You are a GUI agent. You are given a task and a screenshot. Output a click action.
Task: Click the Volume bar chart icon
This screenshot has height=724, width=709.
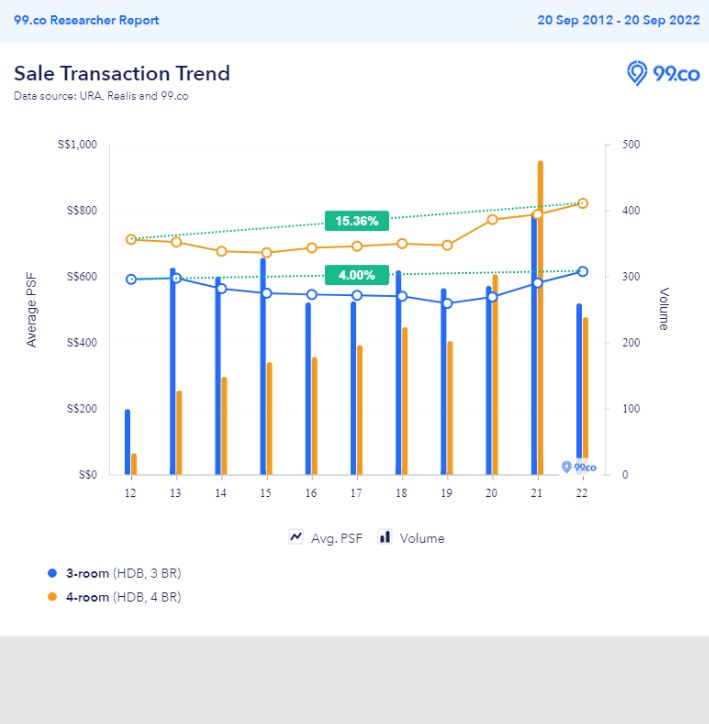[x=384, y=537]
